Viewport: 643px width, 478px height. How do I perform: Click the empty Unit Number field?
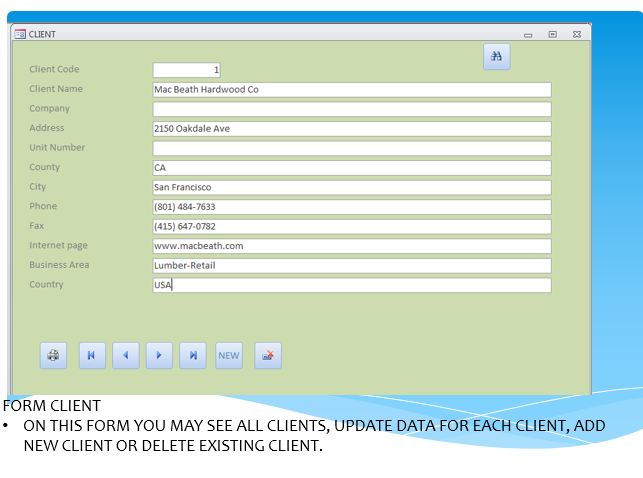tap(350, 148)
